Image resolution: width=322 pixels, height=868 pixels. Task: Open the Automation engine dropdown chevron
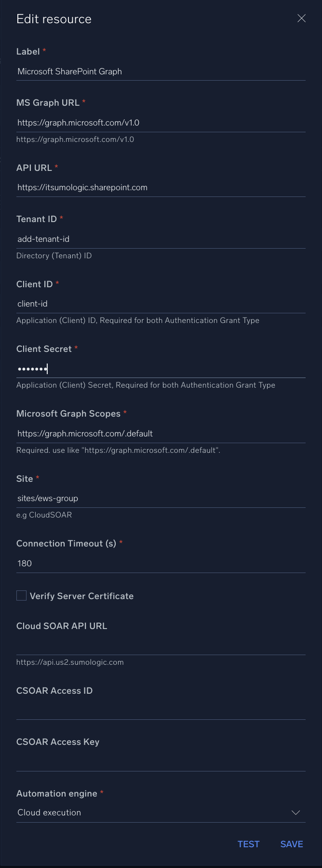click(295, 812)
